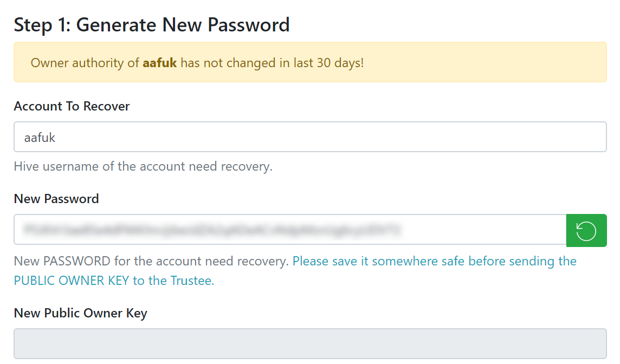
Task: Click the 'New Password' label
Action: click(x=56, y=199)
